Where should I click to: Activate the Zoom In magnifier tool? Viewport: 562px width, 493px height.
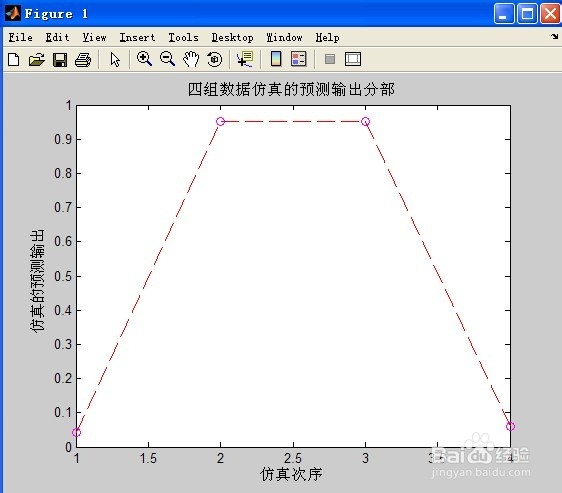click(x=144, y=59)
